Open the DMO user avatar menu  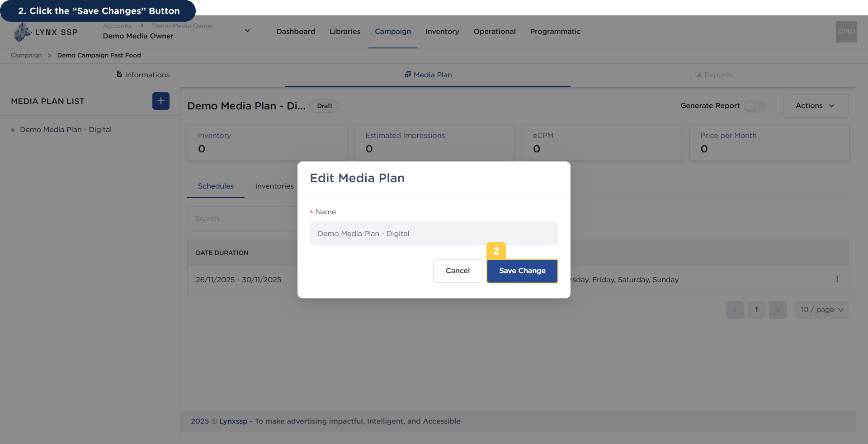click(x=846, y=32)
